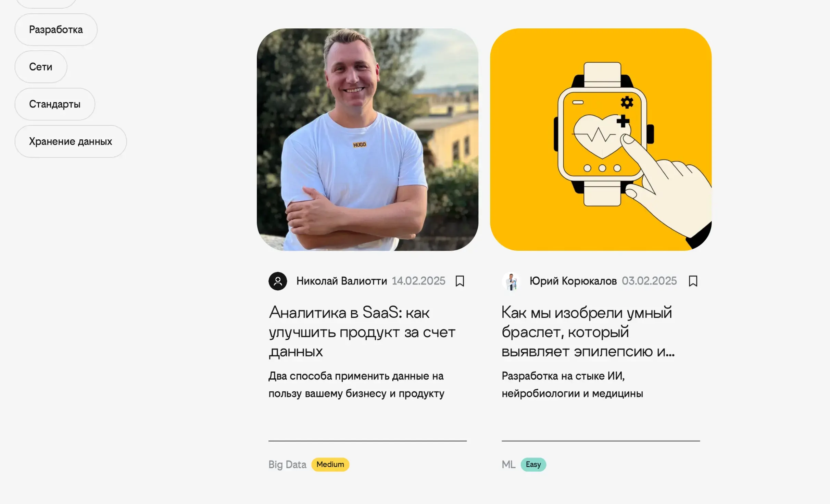Image resolution: width=830 pixels, height=504 pixels.
Task: Click author name Николай Валиотти
Action: point(341,281)
